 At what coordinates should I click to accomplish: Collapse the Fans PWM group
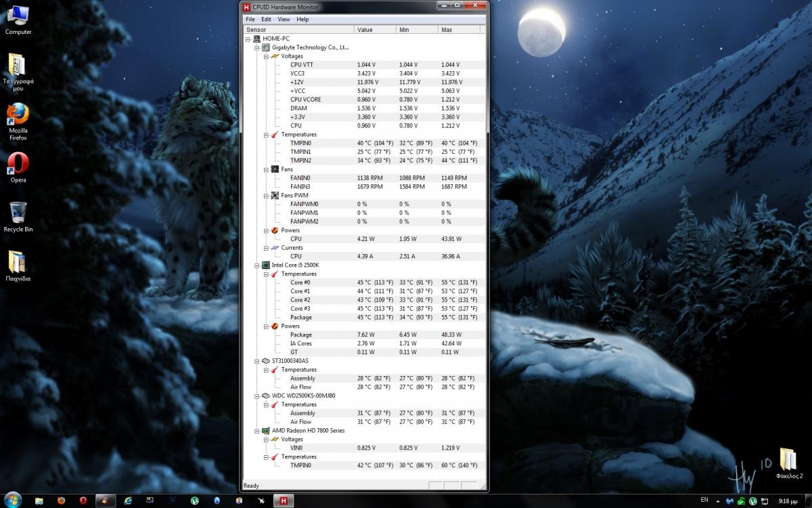[x=266, y=196]
